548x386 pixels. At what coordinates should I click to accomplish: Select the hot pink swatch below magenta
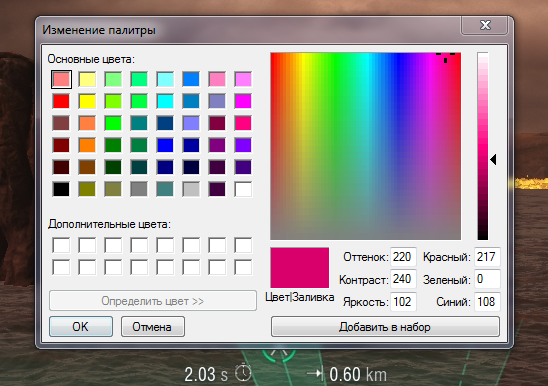coord(243,123)
